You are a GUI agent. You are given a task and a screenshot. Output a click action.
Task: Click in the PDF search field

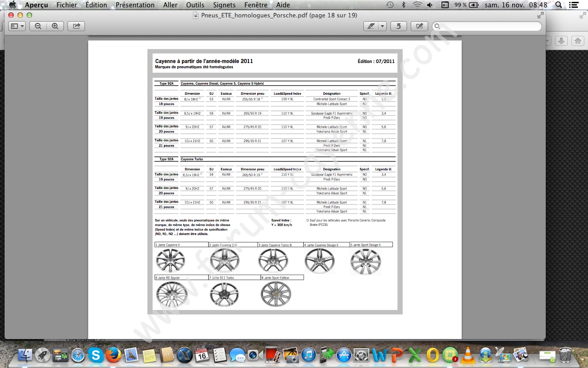487,26
